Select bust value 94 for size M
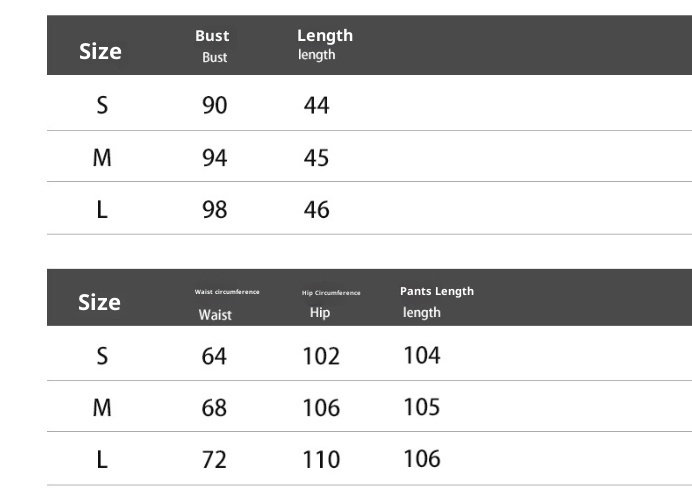 coord(215,158)
